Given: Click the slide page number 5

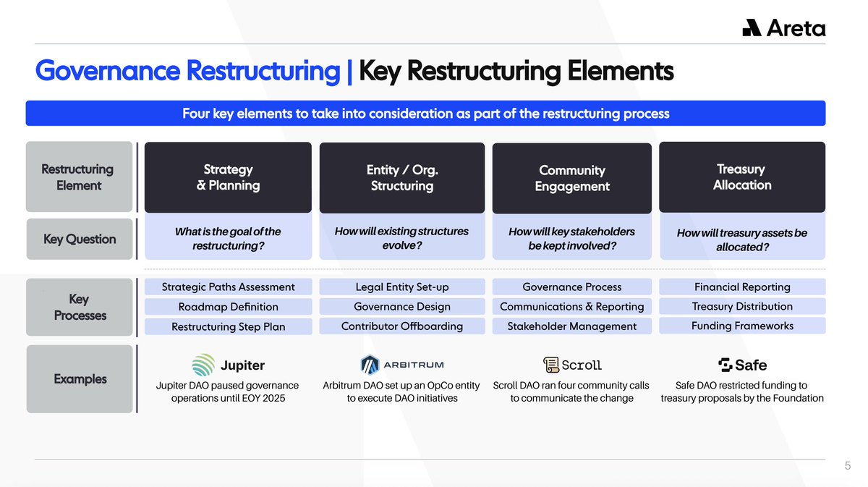Looking at the screenshot, I should pyautogui.click(x=848, y=467).
